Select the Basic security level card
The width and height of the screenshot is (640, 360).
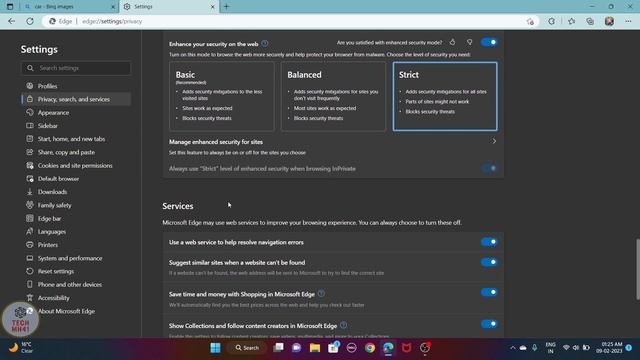(222, 96)
